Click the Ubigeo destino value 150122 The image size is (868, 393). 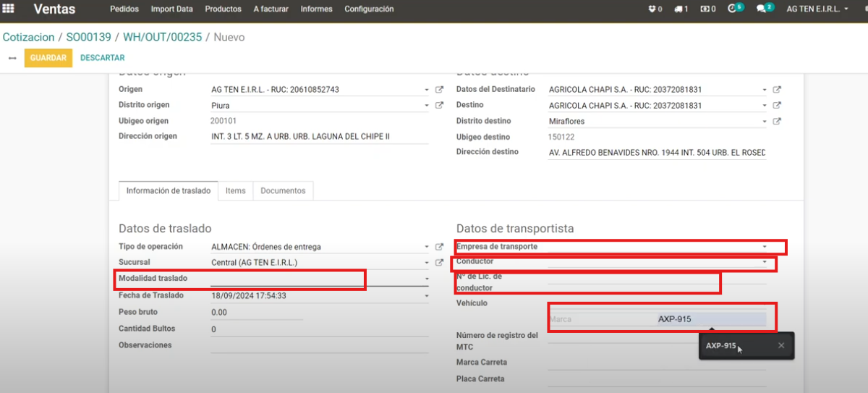561,137
